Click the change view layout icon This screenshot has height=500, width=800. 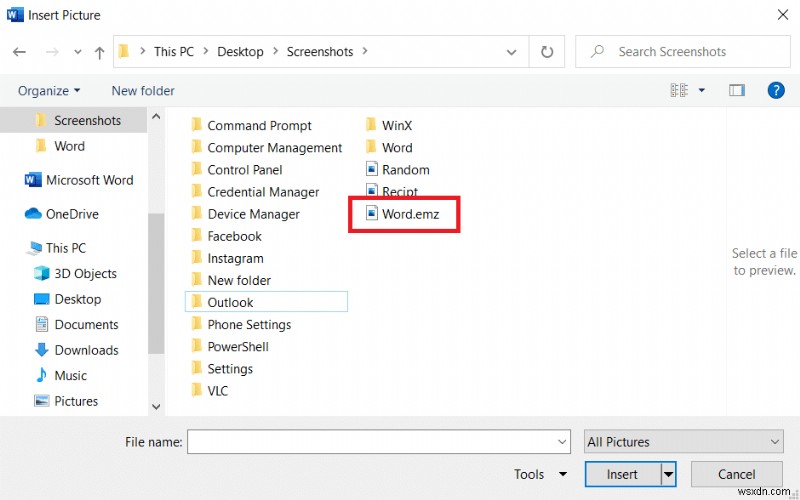pos(680,90)
